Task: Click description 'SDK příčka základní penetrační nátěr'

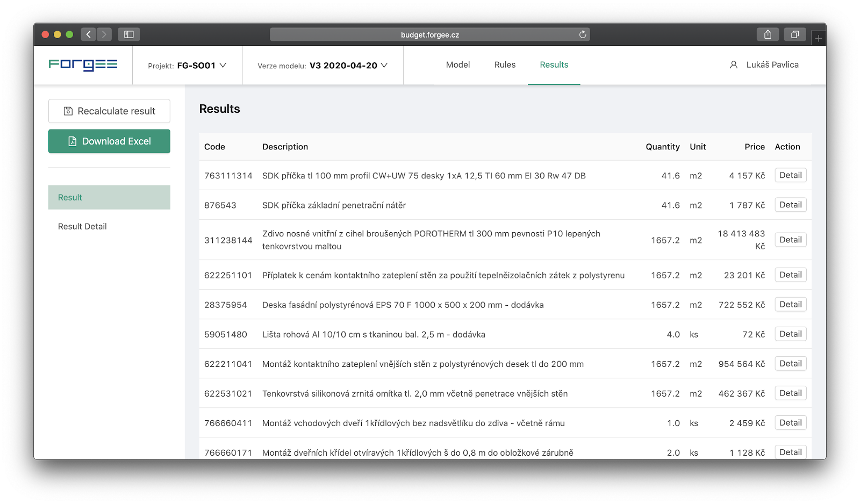Action: (x=334, y=205)
